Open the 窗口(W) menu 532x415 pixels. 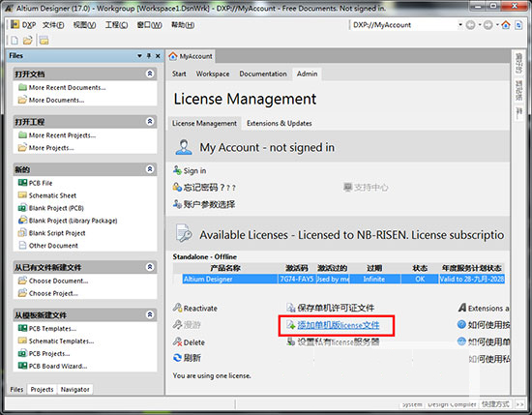coord(149,25)
